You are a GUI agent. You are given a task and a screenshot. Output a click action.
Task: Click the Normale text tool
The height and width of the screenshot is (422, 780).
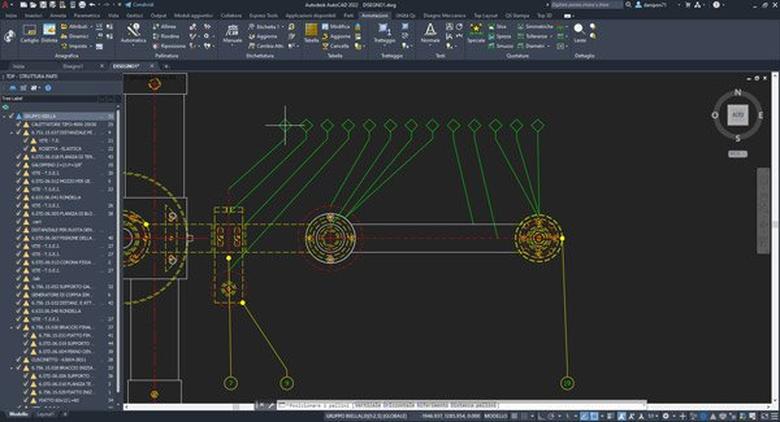430,34
